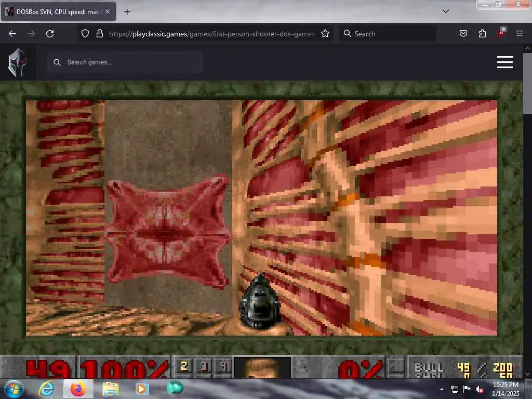Click weapon slot 2 in arms panel
Image resolution: width=532 pixels, height=399 pixels.
184,366
